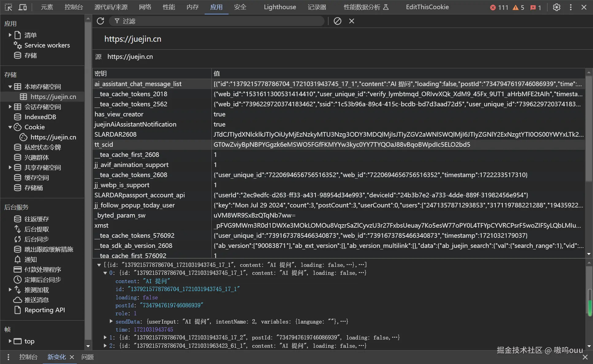Open the 控制台 drawer tab

click(x=28, y=357)
